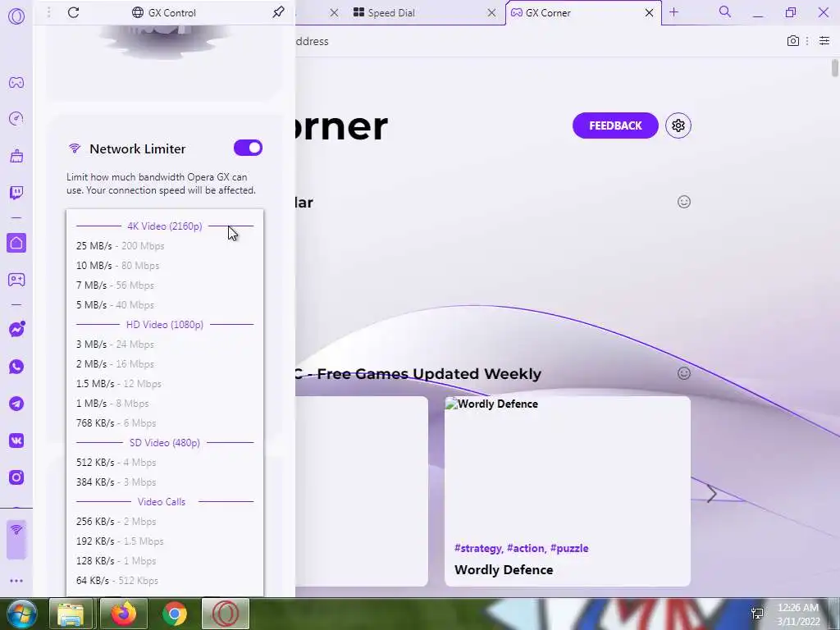840x630 pixels.
Task: Open Easy Setup sliders icon
Action: click(824, 41)
